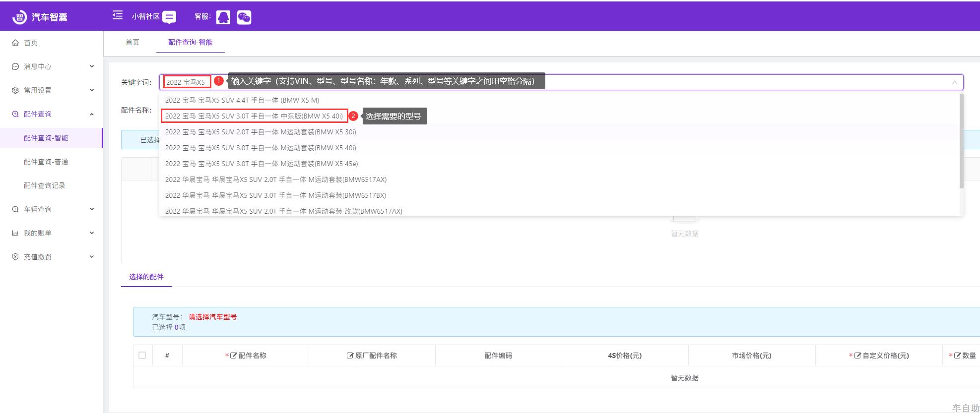The width and height of the screenshot is (980, 413).
Task: Open the 小智社区 chat bubble icon
Action: [169, 17]
